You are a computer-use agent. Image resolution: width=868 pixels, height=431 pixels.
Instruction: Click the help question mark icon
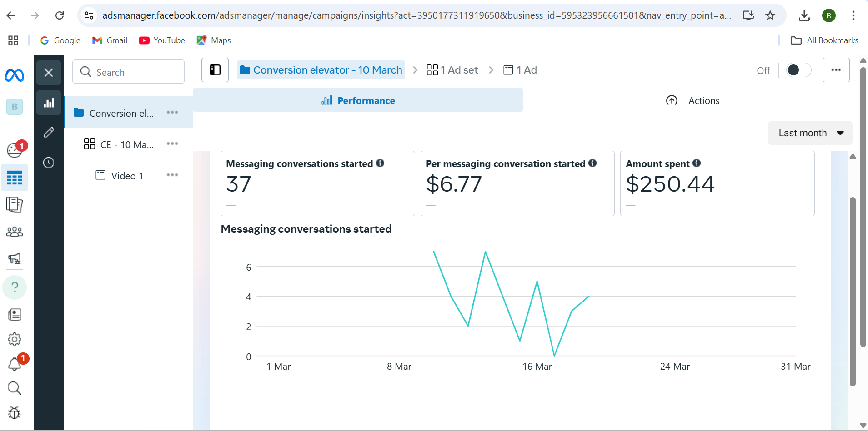tap(15, 287)
